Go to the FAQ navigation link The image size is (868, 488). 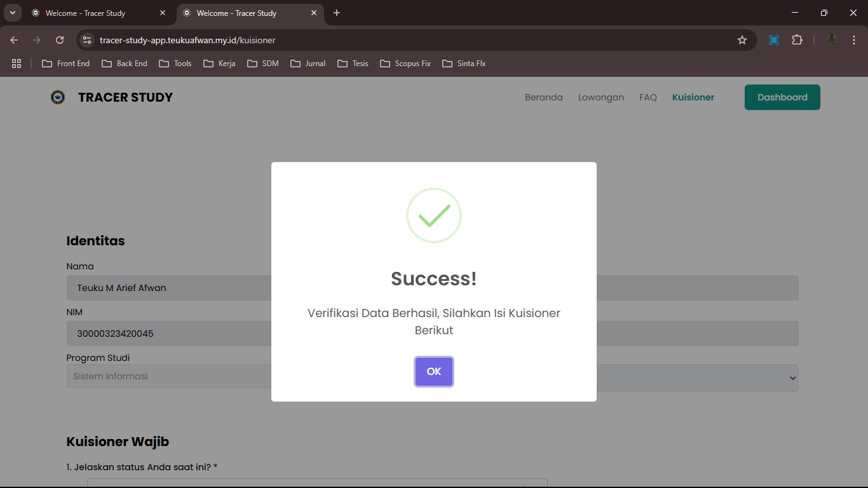[x=648, y=97]
